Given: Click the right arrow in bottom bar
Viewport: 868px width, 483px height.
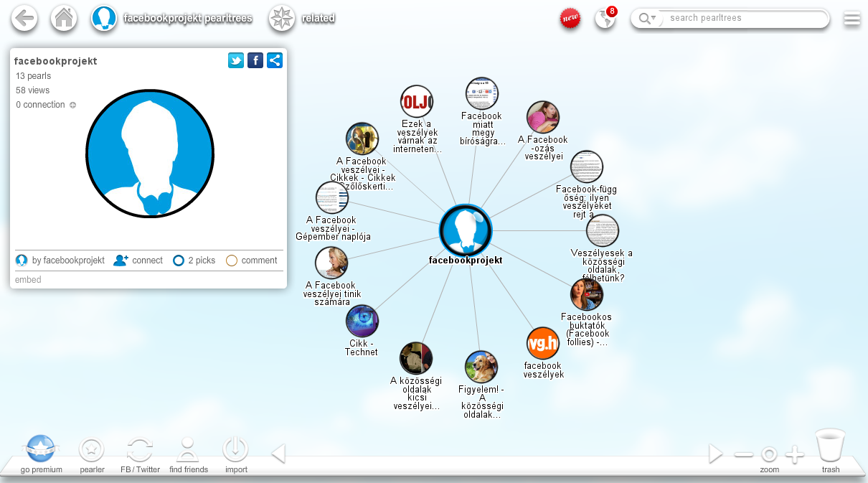Looking at the screenshot, I should [x=715, y=454].
